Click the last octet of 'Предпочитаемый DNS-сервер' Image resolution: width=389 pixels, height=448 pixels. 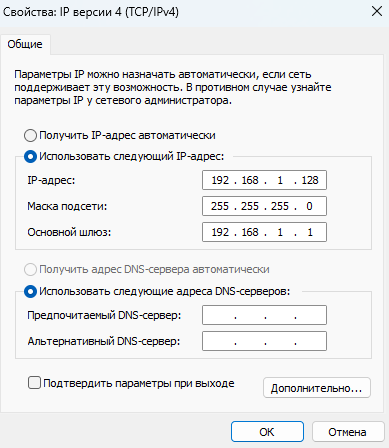311,315
